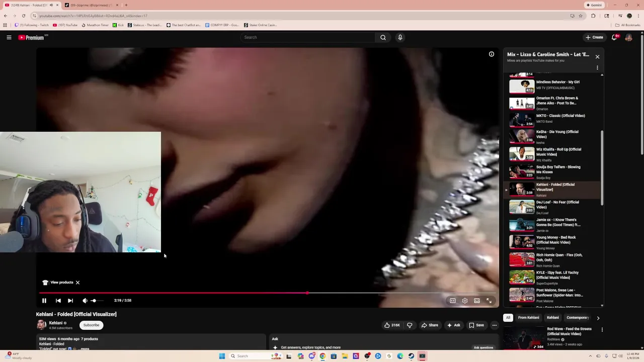Select the All filter chip
Screen dimensions: 644x362
[508, 318]
